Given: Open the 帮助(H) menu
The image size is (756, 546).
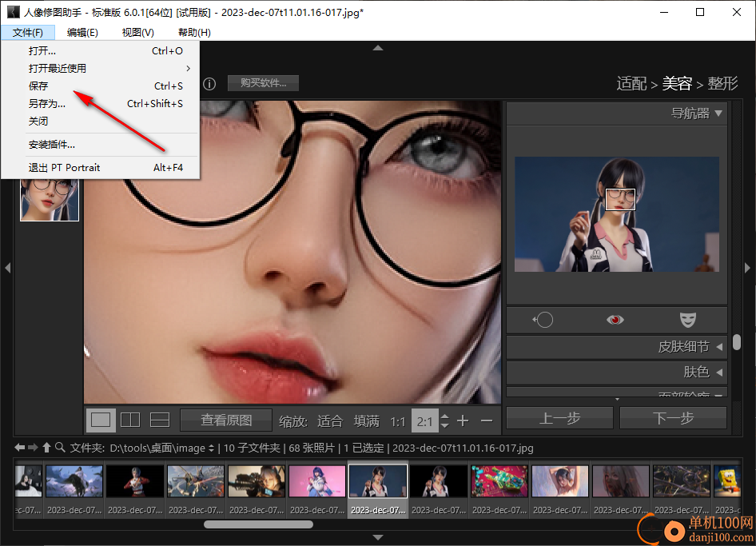Looking at the screenshot, I should (x=194, y=32).
